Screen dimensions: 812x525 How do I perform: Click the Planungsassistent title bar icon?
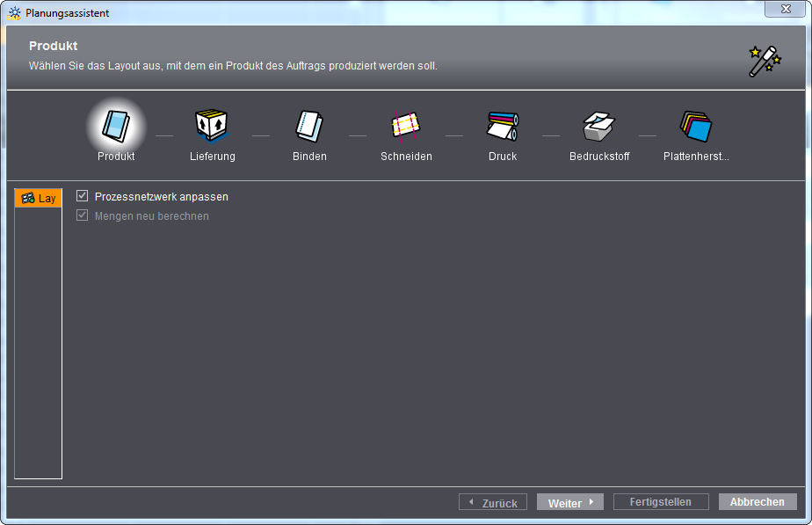pyautogui.click(x=14, y=13)
